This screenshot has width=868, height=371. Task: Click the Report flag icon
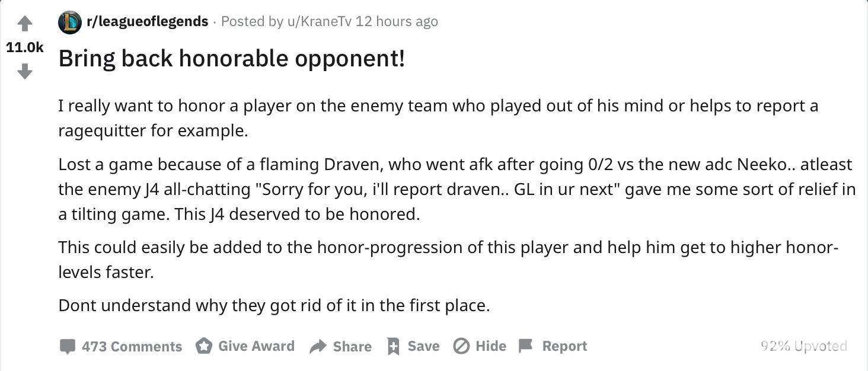[526, 346]
